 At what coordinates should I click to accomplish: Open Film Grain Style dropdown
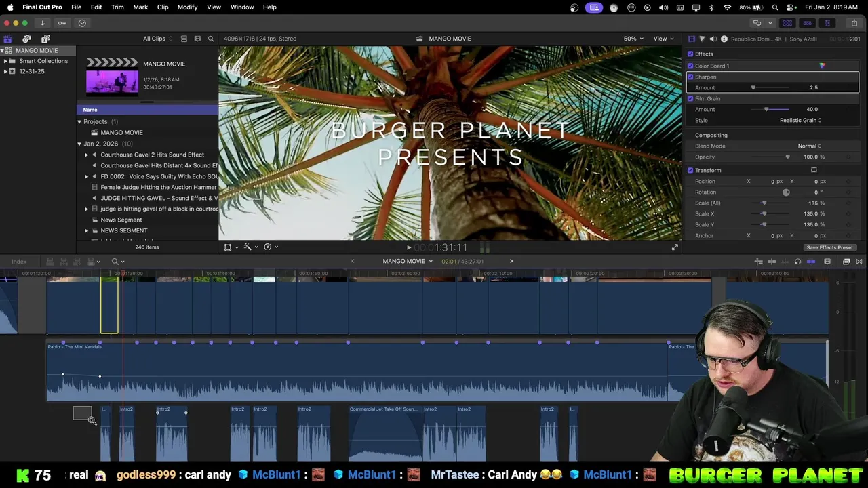[x=800, y=120]
